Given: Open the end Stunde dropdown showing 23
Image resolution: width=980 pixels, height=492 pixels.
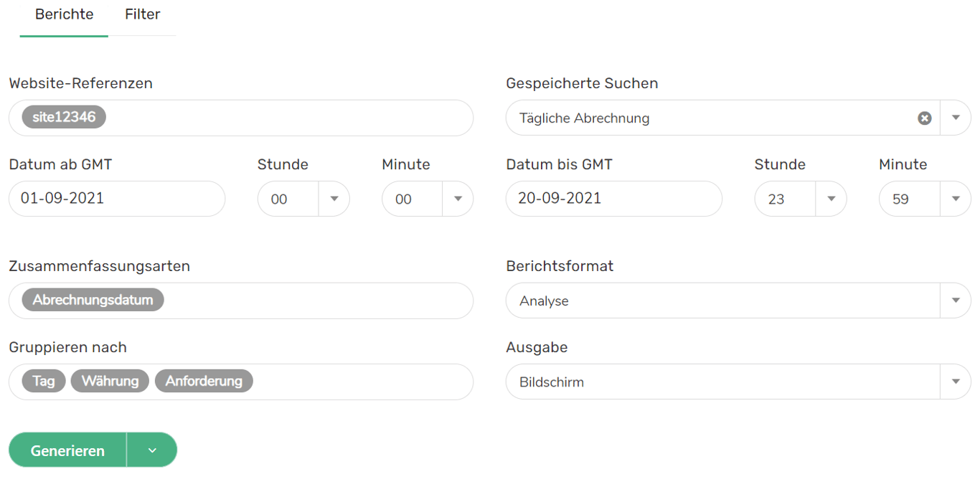Looking at the screenshot, I should [x=831, y=199].
